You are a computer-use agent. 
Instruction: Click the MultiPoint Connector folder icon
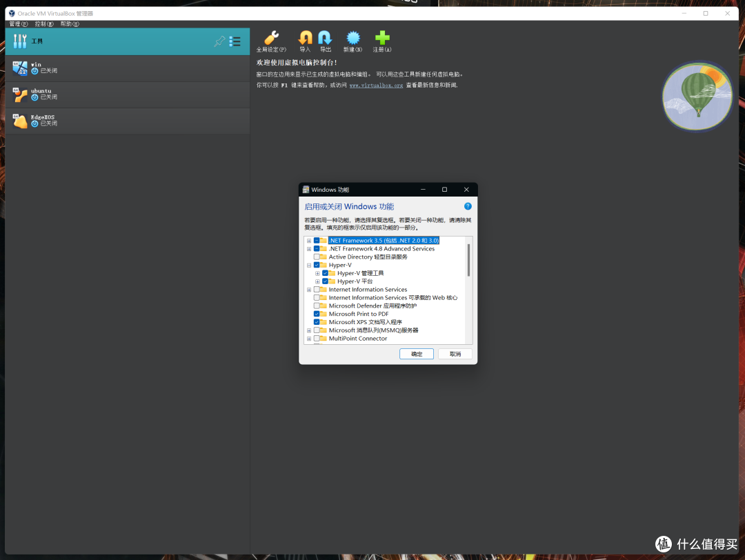[324, 338]
